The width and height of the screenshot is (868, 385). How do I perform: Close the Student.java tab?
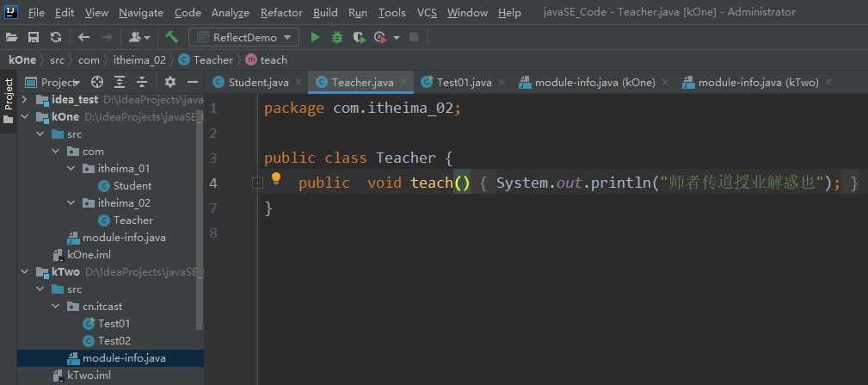pos(299,83)
